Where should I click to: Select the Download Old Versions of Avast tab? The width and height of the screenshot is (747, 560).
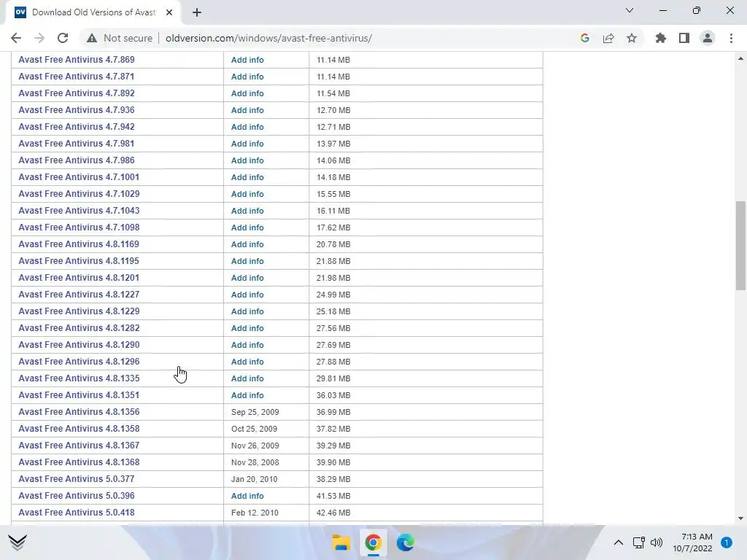93,12
